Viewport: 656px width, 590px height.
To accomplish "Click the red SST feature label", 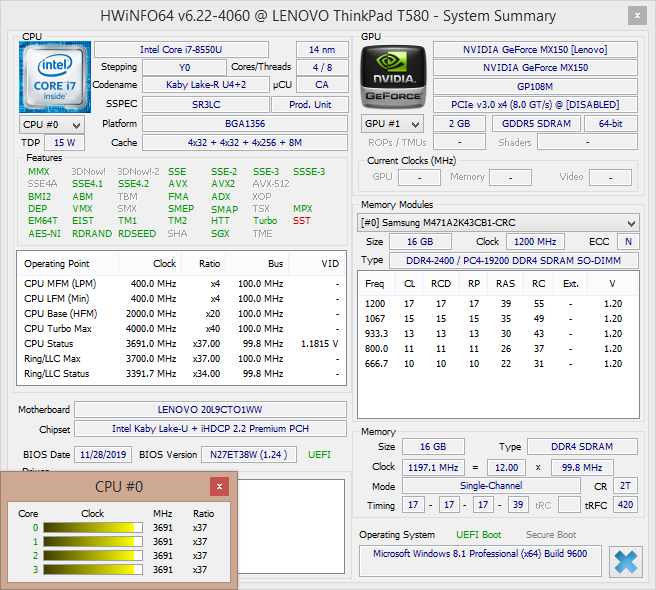I will click(302, 221).
